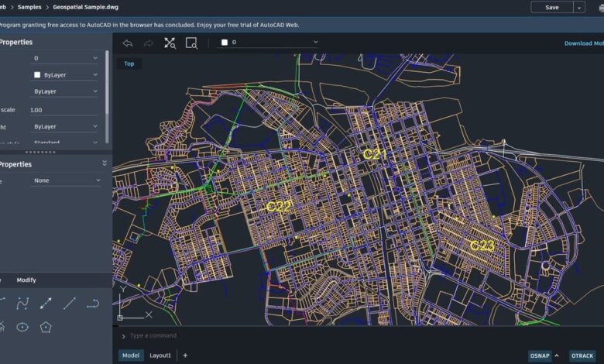Open the ByLayer linetype dropdown
604x364 pixels.
click(64, 91)
